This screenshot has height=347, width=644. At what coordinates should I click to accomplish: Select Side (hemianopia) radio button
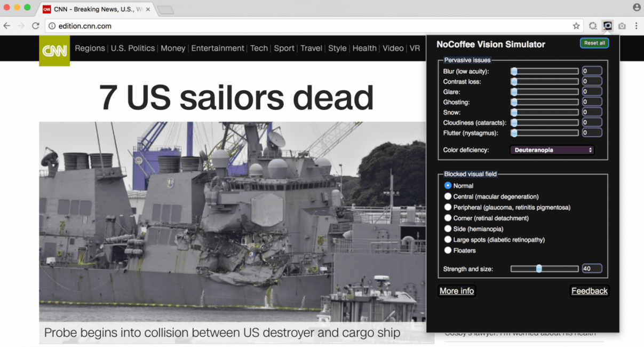448,228
